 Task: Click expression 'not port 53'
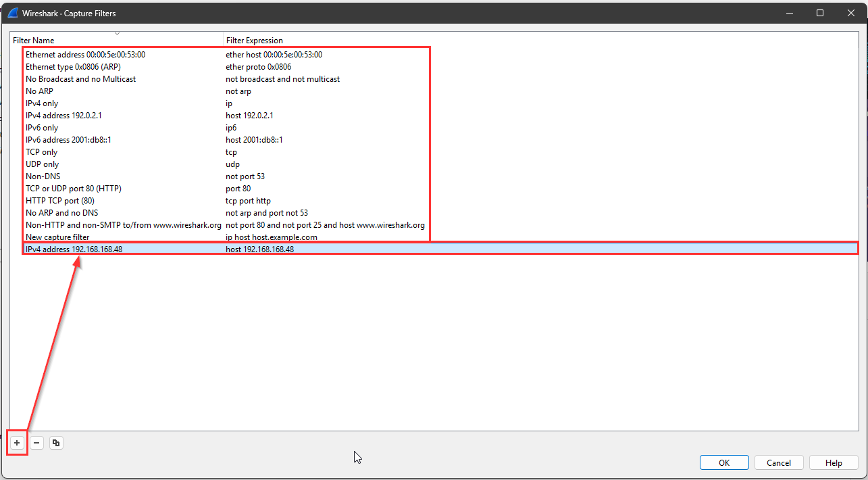click(x=245, y=176)
